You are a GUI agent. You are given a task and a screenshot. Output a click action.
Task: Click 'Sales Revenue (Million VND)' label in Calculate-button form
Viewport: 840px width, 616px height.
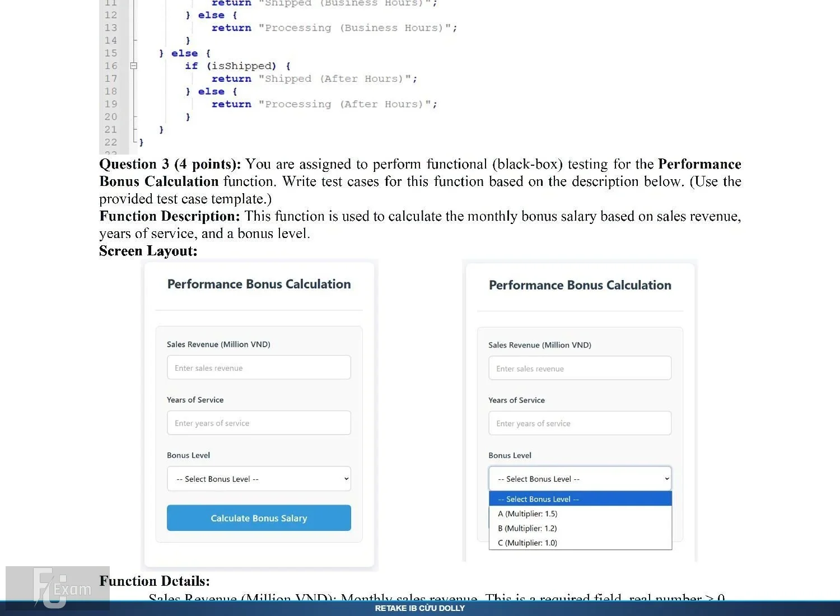tap(218, 344)
